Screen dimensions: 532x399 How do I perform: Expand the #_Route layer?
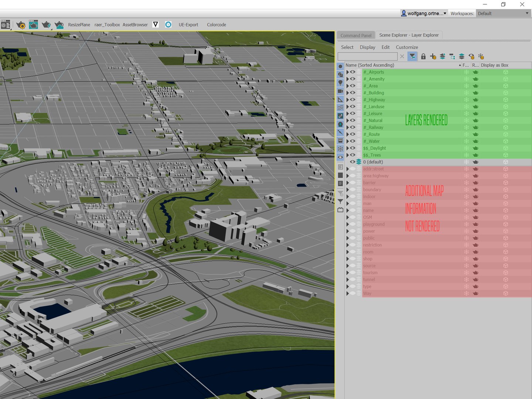tap(348, 134)
